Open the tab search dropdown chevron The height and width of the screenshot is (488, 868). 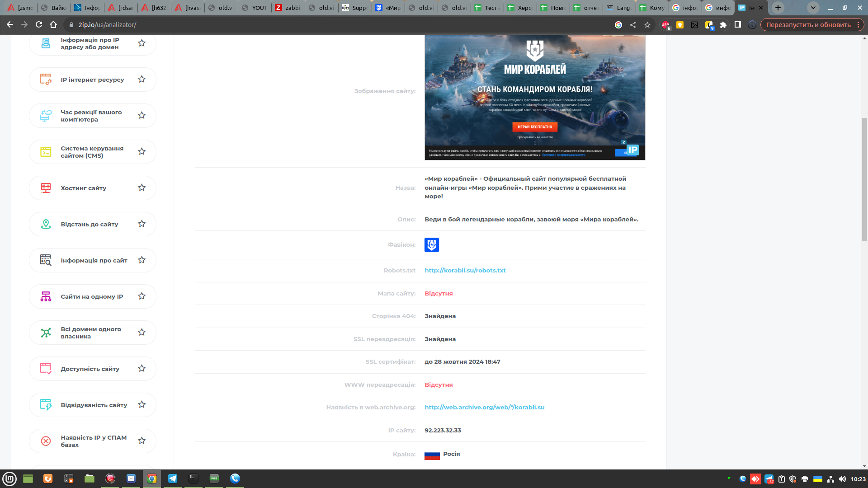813,8
